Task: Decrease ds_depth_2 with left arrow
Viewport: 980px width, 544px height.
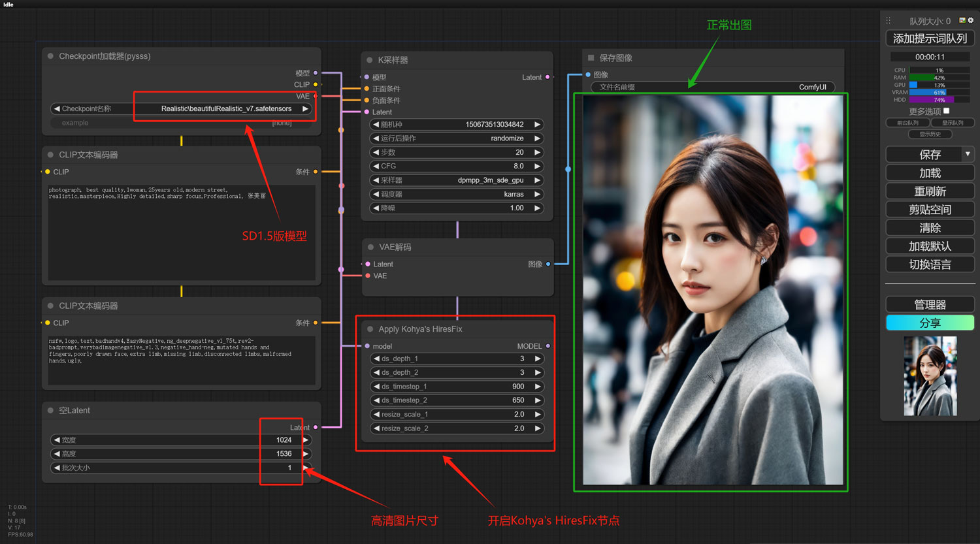Action: click(x=376, y=372)
